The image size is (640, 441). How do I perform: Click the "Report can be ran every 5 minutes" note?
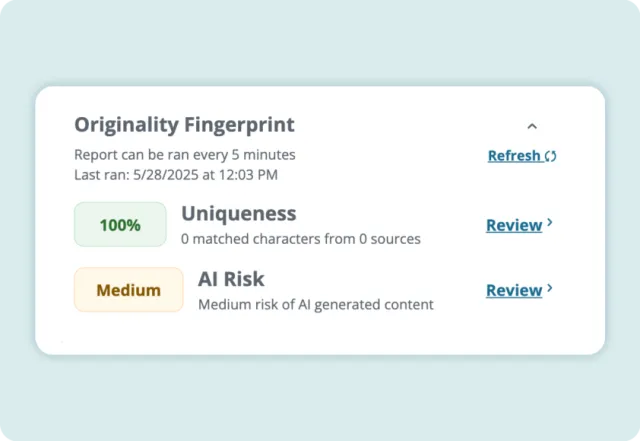coord(184,155)
